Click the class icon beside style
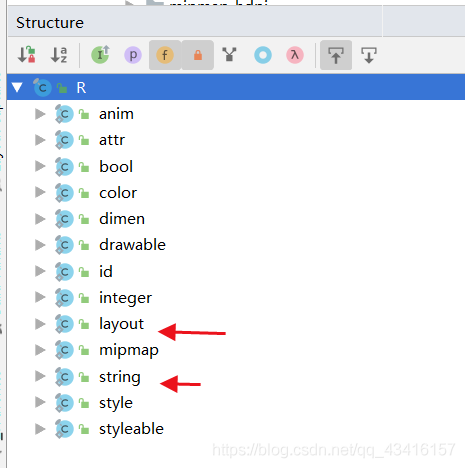 pyautogui.click(x=64, y=402)
